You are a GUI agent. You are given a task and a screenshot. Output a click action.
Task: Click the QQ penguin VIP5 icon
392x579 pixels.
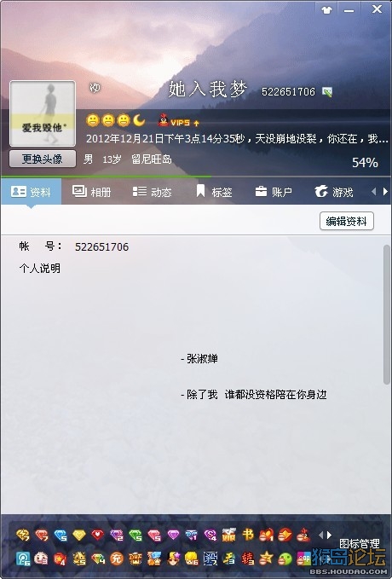click(163, 120)
